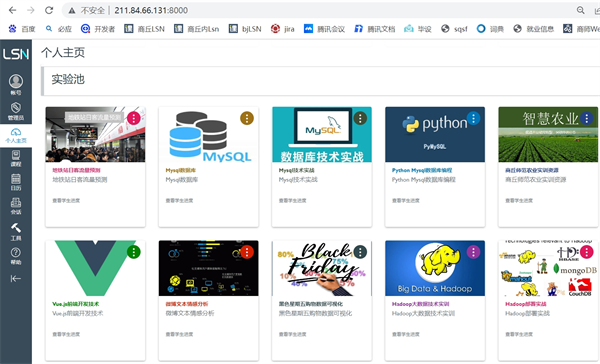
Task: Click the Vue.js logo thumbnail
Action: click(x=95, y=268)
